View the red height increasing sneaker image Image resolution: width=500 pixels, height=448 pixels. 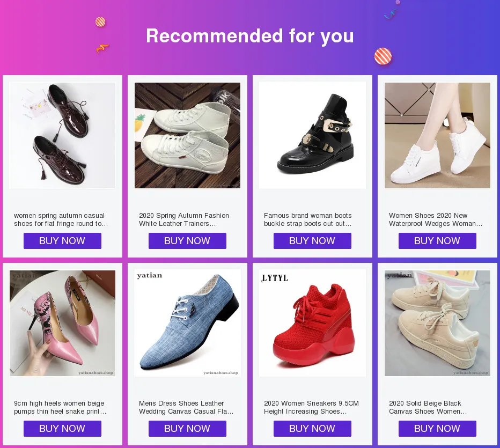pyautogui.click(x=312, y=323)
